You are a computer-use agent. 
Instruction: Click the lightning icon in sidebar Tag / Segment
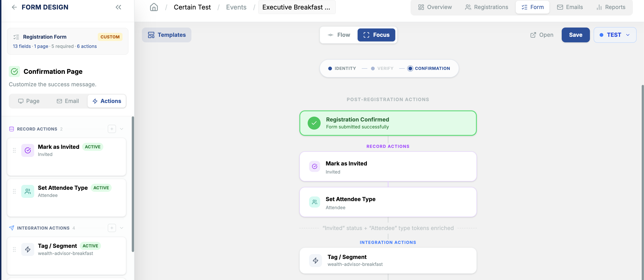[28, 249]
